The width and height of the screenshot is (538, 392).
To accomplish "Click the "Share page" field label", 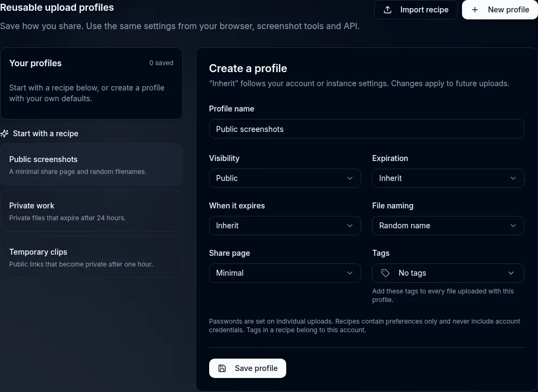I will coord(229,253).
